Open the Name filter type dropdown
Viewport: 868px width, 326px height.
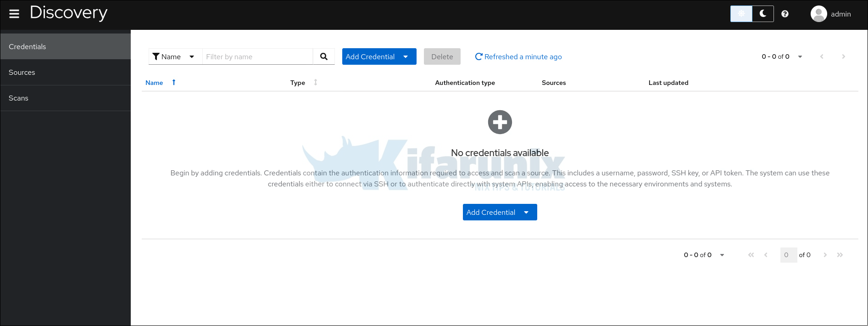(x=175, y=56)
